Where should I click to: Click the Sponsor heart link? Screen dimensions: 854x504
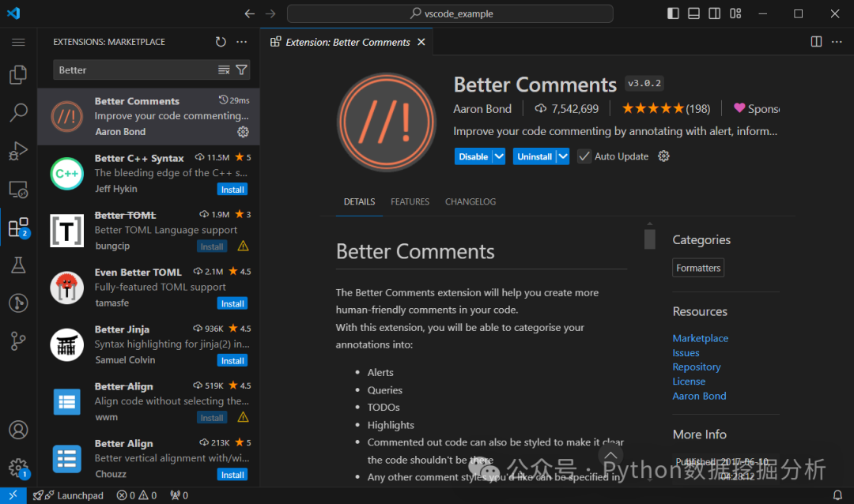[x=757, y=109]
